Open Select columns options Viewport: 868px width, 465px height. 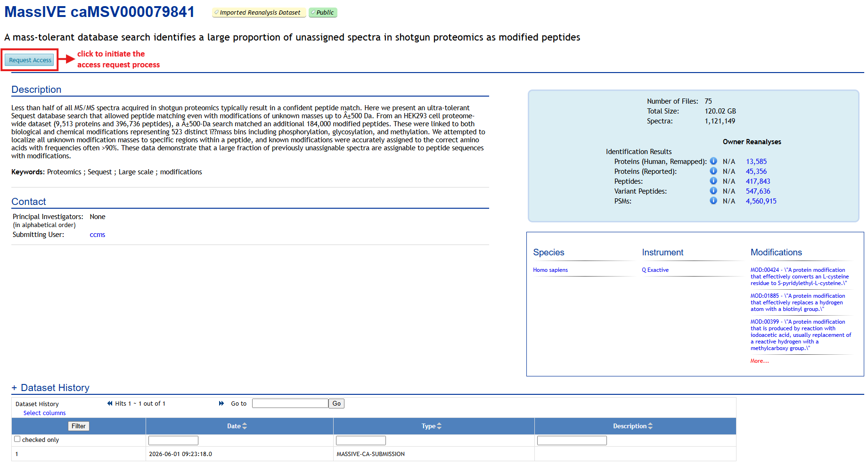coord(45,413)
